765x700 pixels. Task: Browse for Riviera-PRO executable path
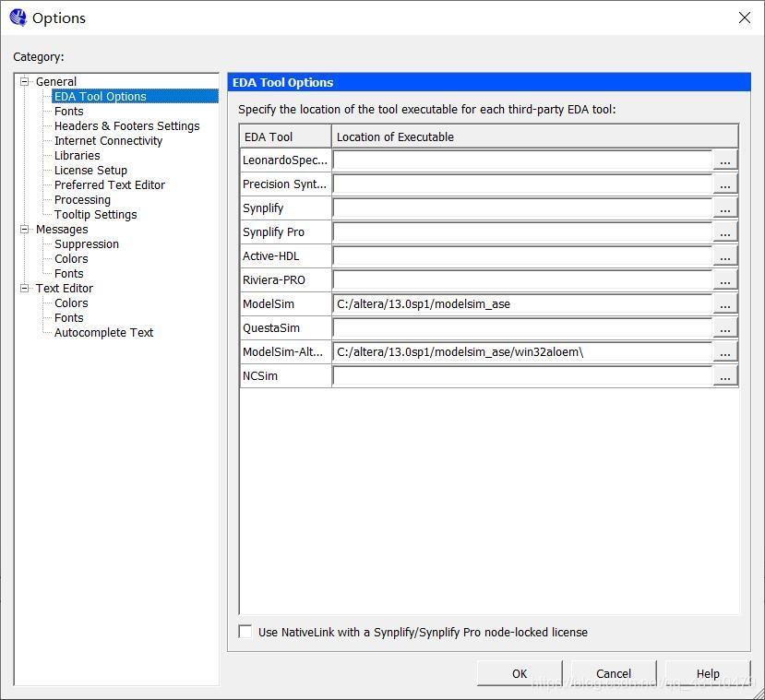pos(725,279)
